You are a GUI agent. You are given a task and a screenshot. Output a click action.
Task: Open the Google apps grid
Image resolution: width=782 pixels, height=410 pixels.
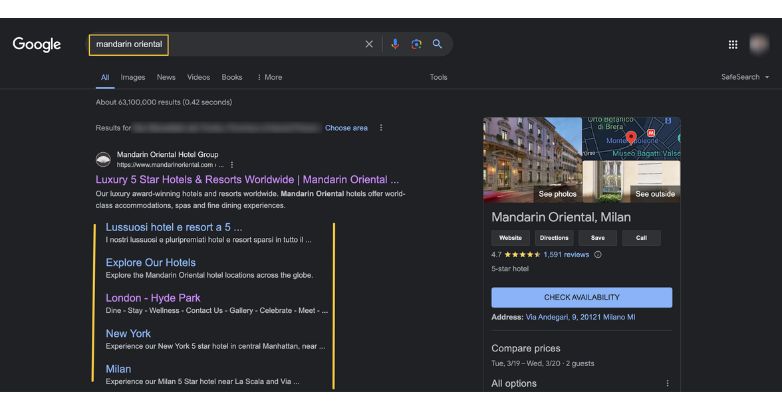tap(733, 44)
